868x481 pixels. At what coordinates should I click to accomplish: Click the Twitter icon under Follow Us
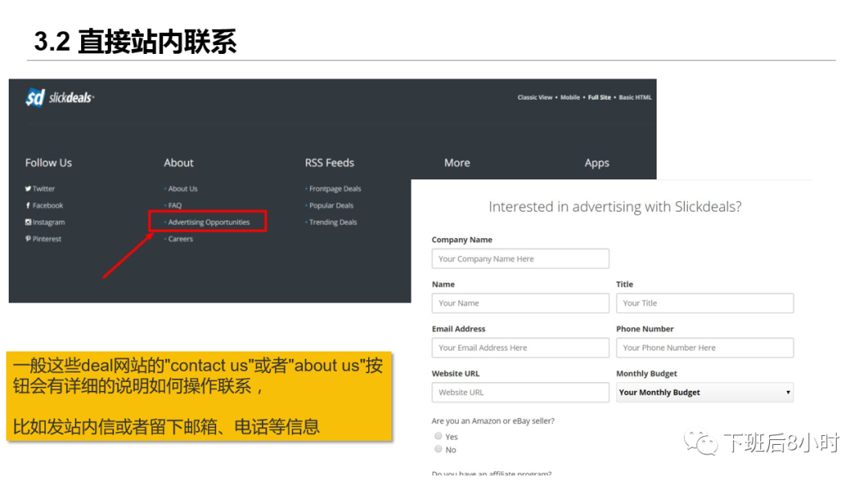tap(29, 188)
